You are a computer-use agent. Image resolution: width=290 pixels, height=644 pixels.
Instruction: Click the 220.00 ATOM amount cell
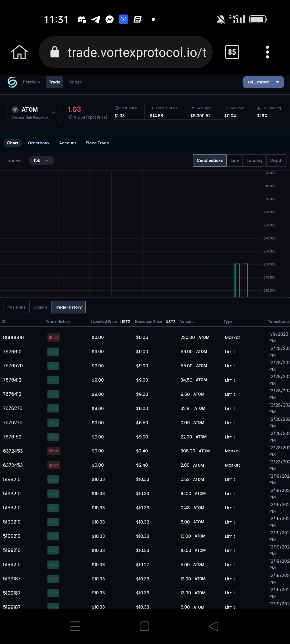pos(195,338)
